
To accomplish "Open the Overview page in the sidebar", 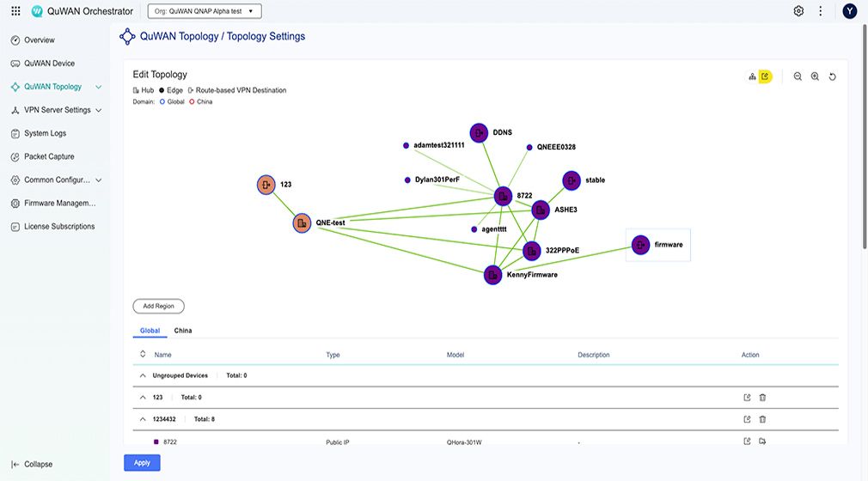I will (x=39, y=40).
